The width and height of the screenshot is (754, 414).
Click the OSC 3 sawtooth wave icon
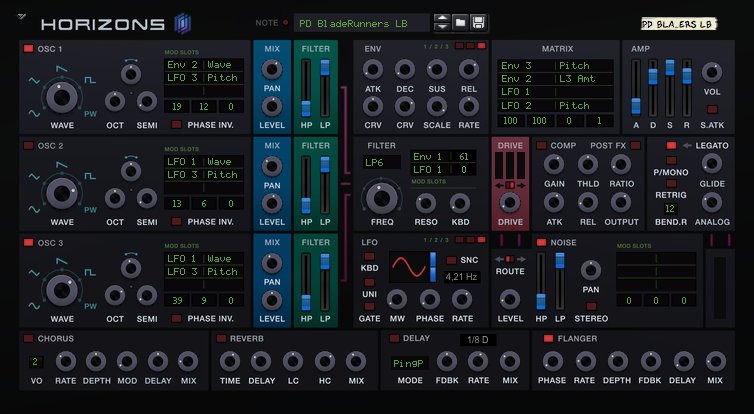(62, 263)
